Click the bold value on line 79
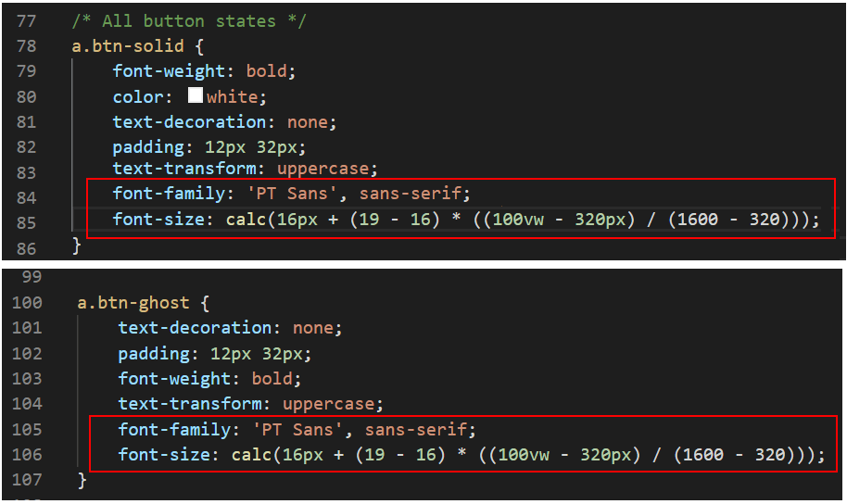The width and height of the screenshot is (847, 504). 267,70
